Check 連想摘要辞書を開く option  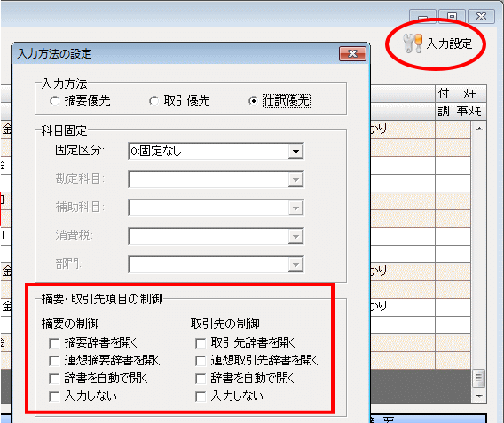coord(54,361)
